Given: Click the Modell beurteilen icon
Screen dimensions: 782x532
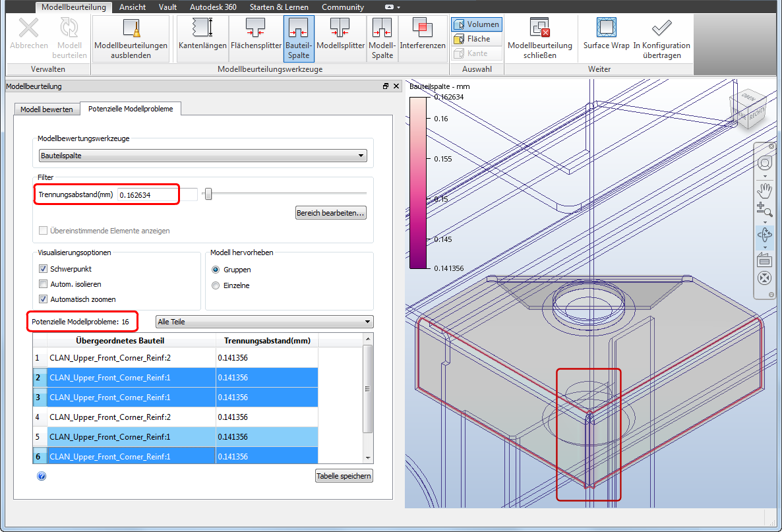Looking at the screenshot, I should coord(69,28).
